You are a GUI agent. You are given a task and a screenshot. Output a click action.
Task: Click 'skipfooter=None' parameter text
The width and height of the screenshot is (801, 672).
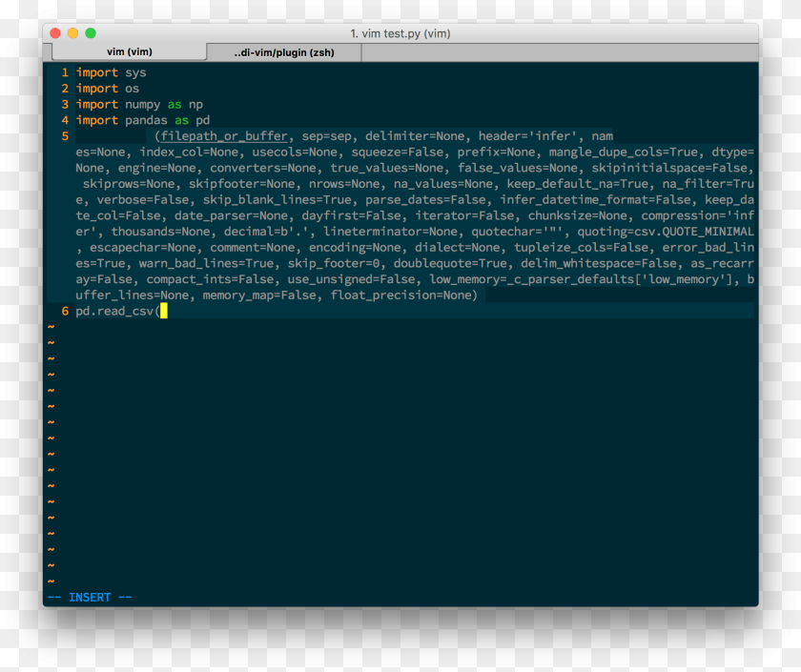point(241,184)
